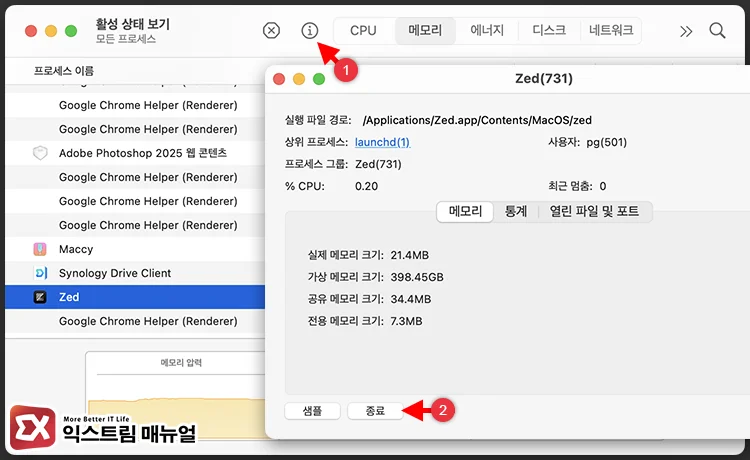Click the Maccy app icon
The height and width of the screenshot is (460, 750).
click(40, 249)
